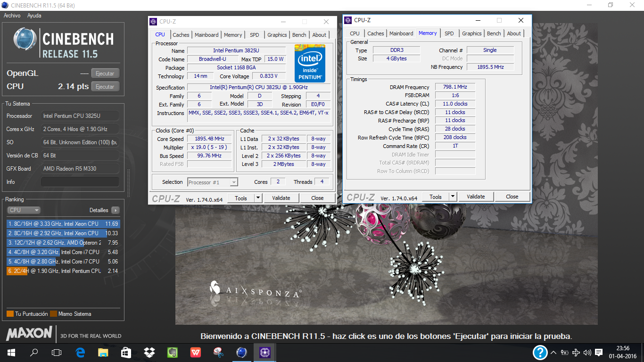Screen dimensions: 644x362
Task: Open the Archivo menu
Action: pyautogui.click(x=12, y=16)
